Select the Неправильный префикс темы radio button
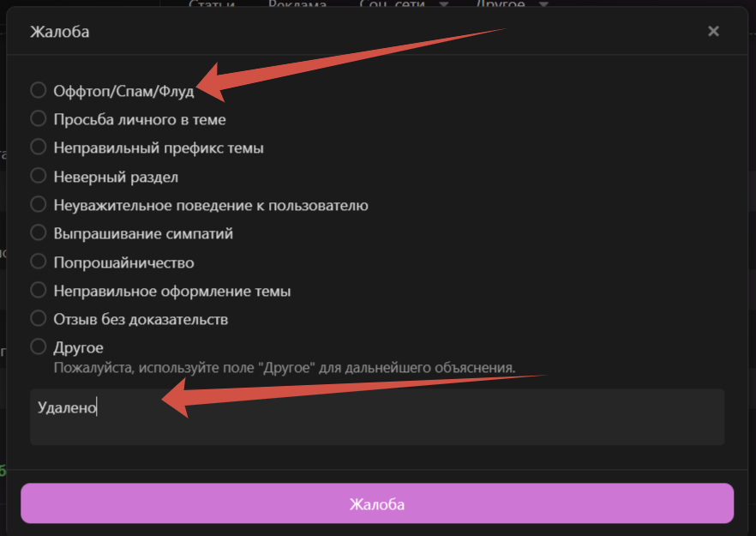The height and width of the screenshot is (536, 756). 39,148
